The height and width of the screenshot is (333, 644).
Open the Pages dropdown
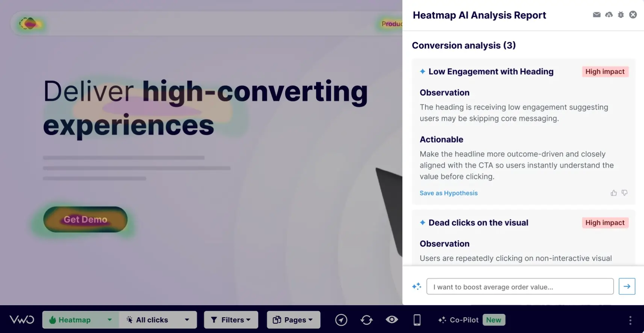[293, 320]
